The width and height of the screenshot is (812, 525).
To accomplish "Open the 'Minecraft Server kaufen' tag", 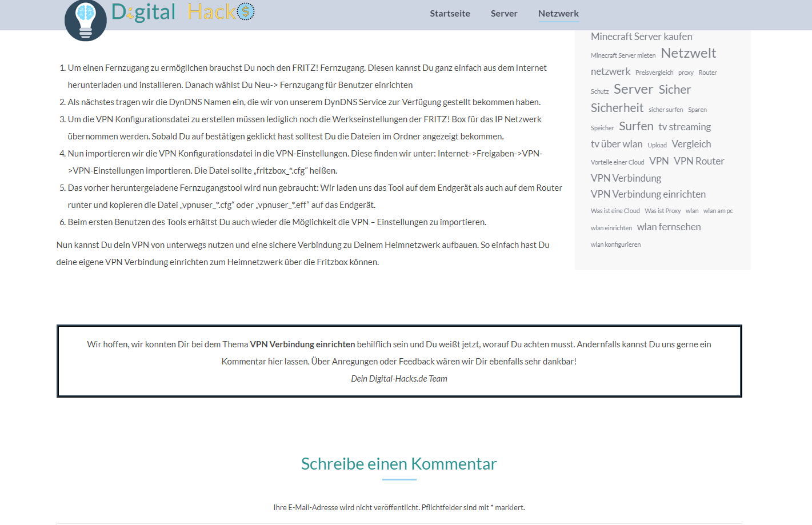I will (x=641, y=37).
